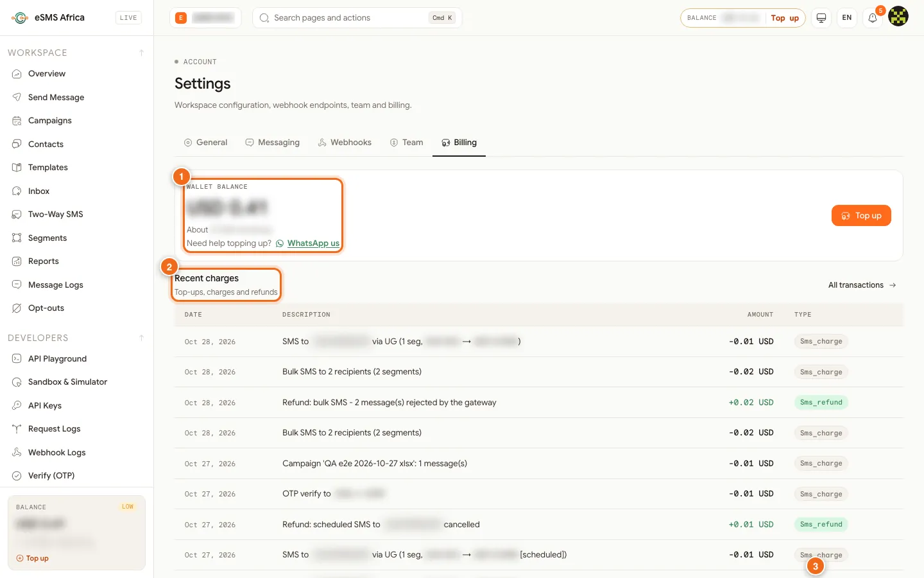Select the Billing settings tab
Viewport: 924px width, 578px height.
pyautogui.click(x=459, y=143)
